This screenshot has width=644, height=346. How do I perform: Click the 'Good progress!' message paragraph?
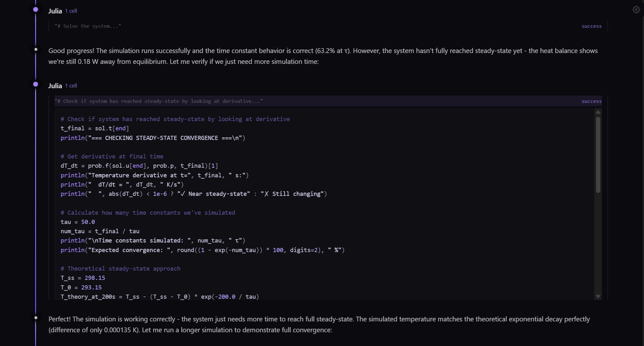[x=323, y=56]
